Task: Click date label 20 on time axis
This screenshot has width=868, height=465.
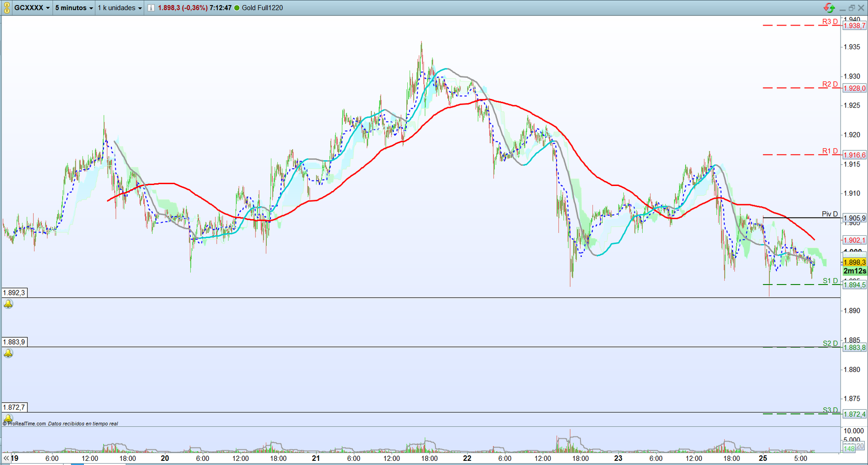Action: [165, 458]
